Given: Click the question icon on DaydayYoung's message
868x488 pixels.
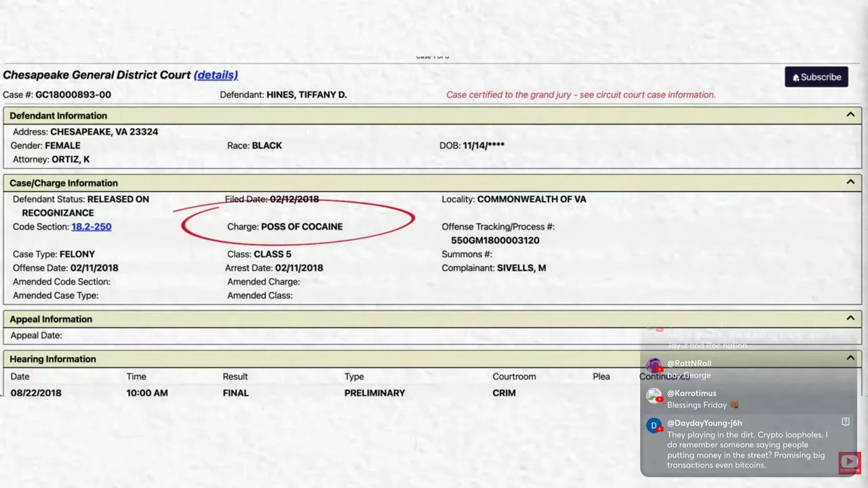Looking at the screenshot, I should click(x=846, y=422).
